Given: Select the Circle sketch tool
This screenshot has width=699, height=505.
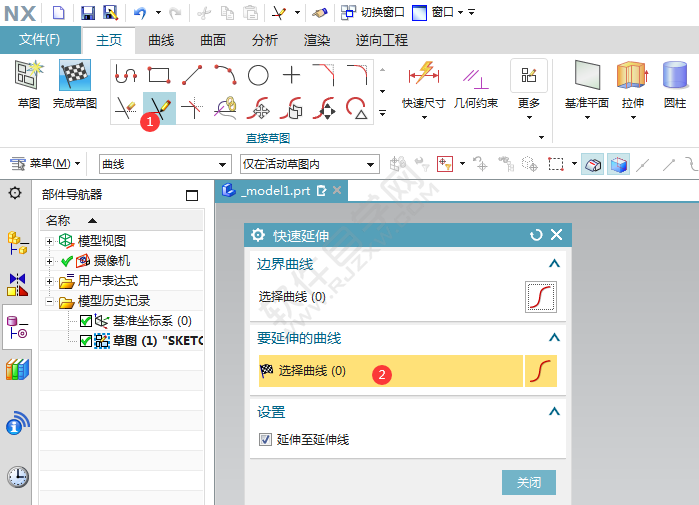Looking at the screenshot, I should [258, 75].
